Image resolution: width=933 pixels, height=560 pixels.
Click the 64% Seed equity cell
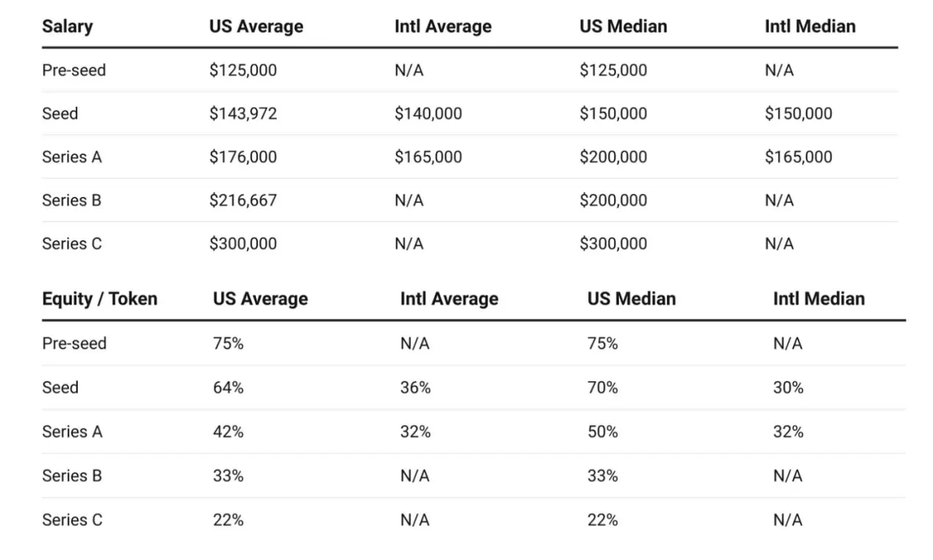(228, 387)
